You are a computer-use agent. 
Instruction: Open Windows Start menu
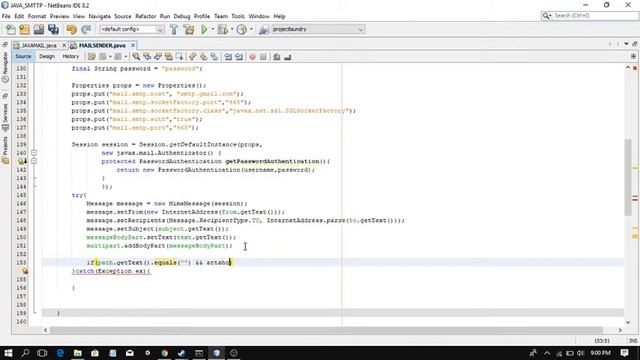click(8, 353)
